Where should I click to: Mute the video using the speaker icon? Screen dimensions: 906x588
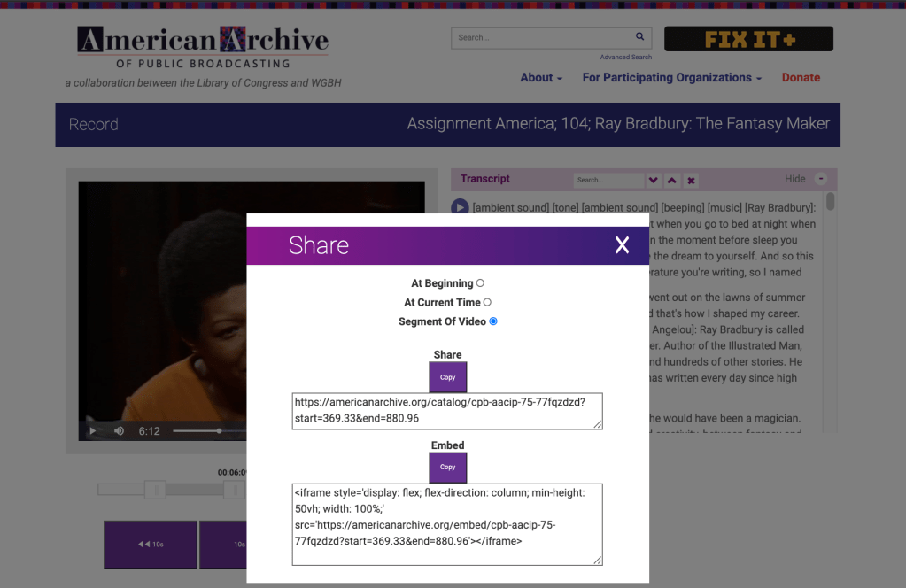pos(119,431)
